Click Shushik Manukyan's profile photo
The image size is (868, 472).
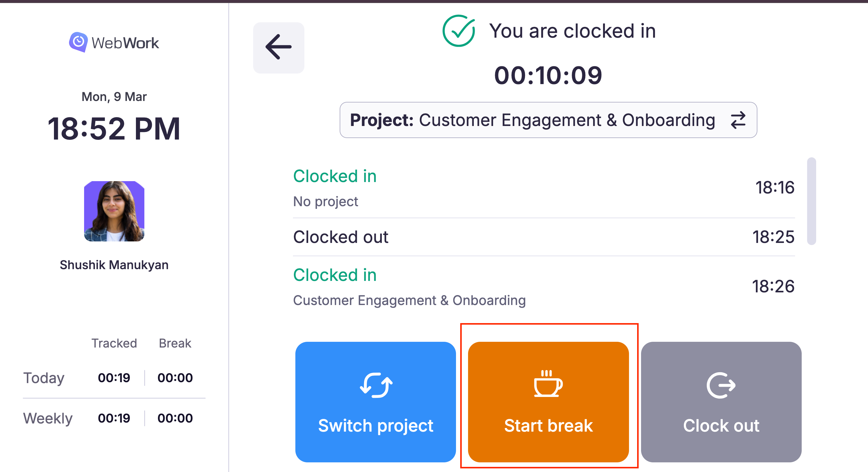tap(114, 211)
